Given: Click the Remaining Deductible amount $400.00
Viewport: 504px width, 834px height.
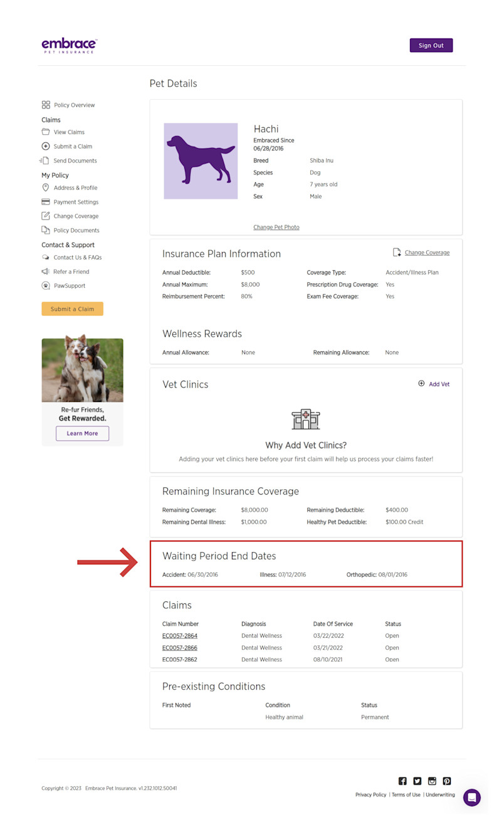Looking at the screenshot, I should (x=397, y=510).
